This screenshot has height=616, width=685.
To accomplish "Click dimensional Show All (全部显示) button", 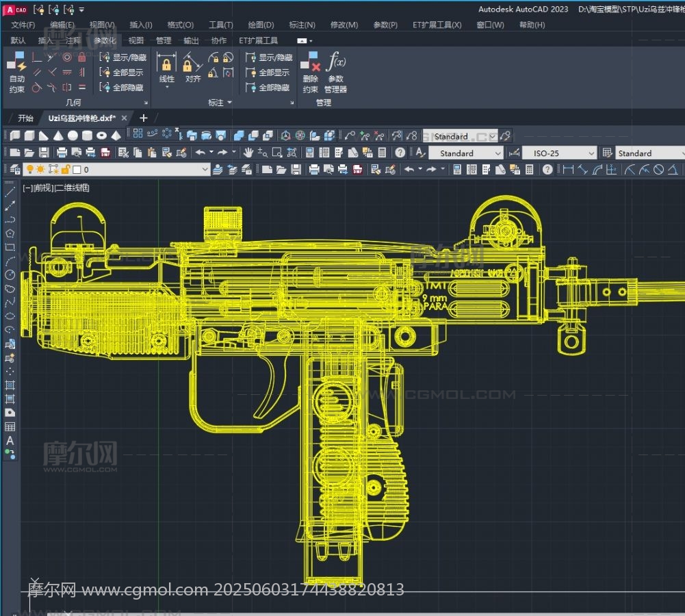I will (x=268, y=73).
